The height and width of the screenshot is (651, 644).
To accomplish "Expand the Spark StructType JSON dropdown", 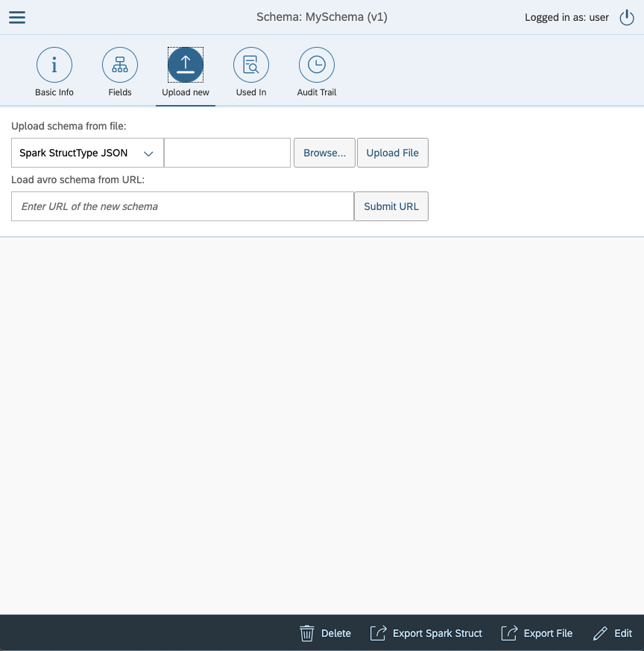I will [87, 153].
